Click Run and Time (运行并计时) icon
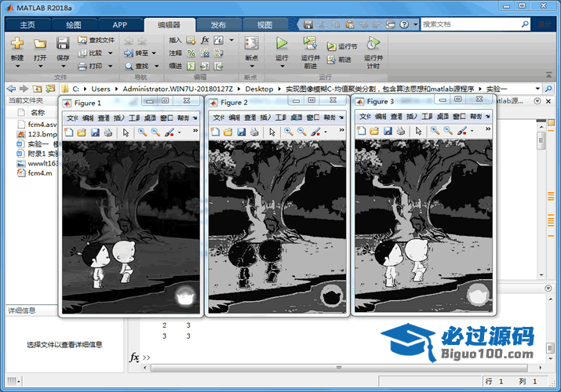The width and height of the screenshot is (561, 392). point(373,43)
